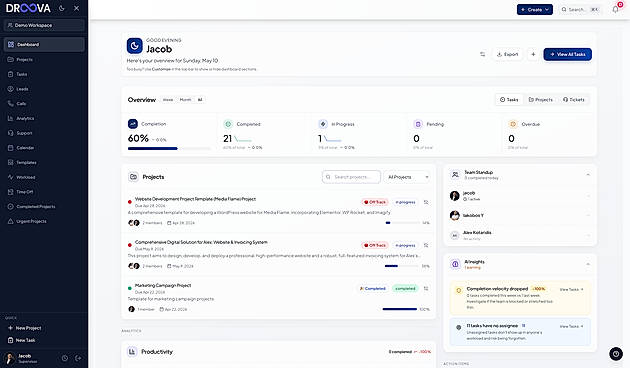Click the Calendar icon in sidebar

[x=10, y=148]
